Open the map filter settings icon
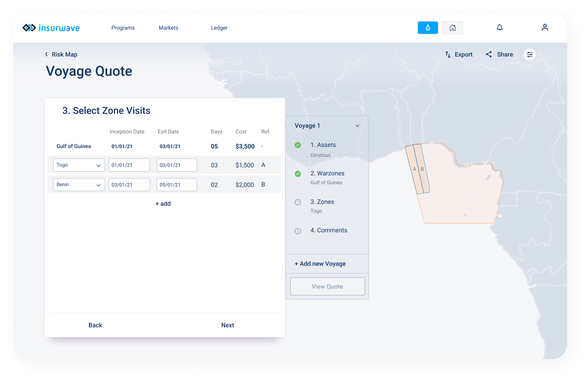The width and height of the screenshot is (588, 380). pos(530,55)
